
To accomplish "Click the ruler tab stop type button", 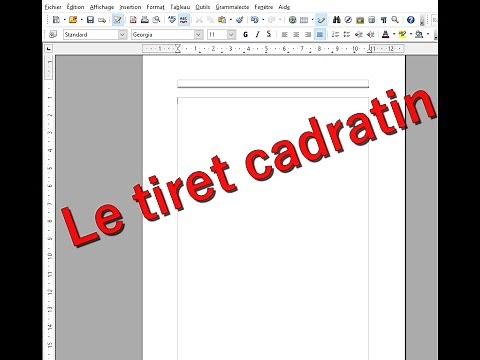I will pos(49,49).
